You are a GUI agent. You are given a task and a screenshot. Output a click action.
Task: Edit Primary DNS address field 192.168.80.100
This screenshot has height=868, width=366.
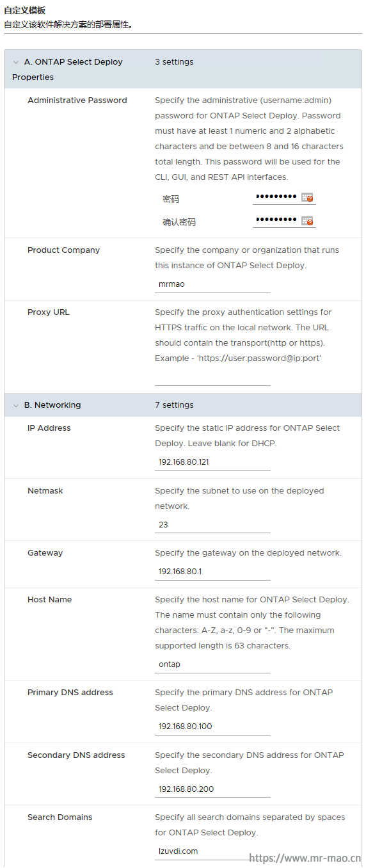point(212,727)
